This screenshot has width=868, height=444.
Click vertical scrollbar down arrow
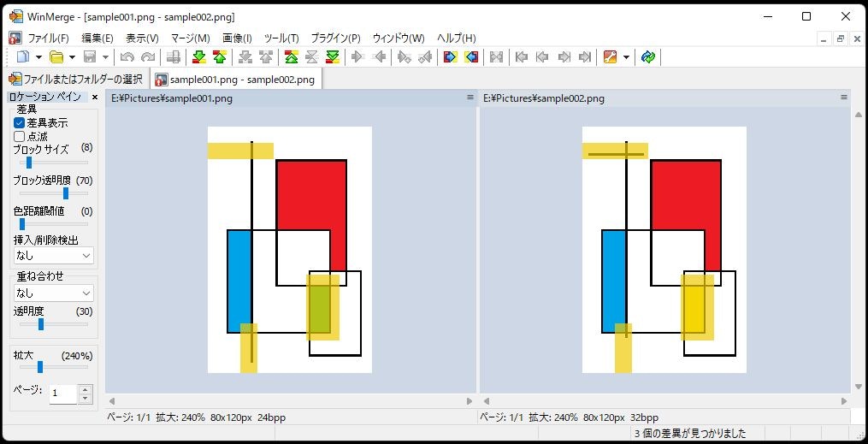(x=859, y=387)
